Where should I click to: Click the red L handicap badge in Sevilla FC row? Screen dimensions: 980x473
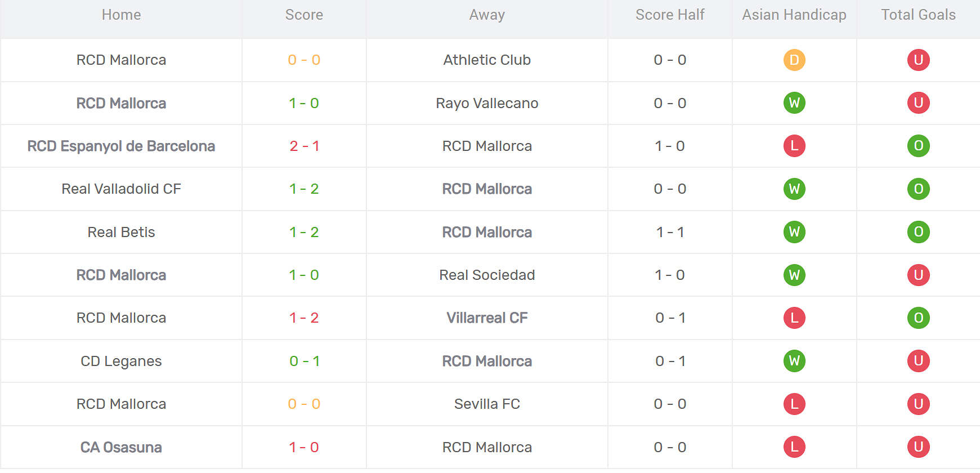(x=794, y=404)
